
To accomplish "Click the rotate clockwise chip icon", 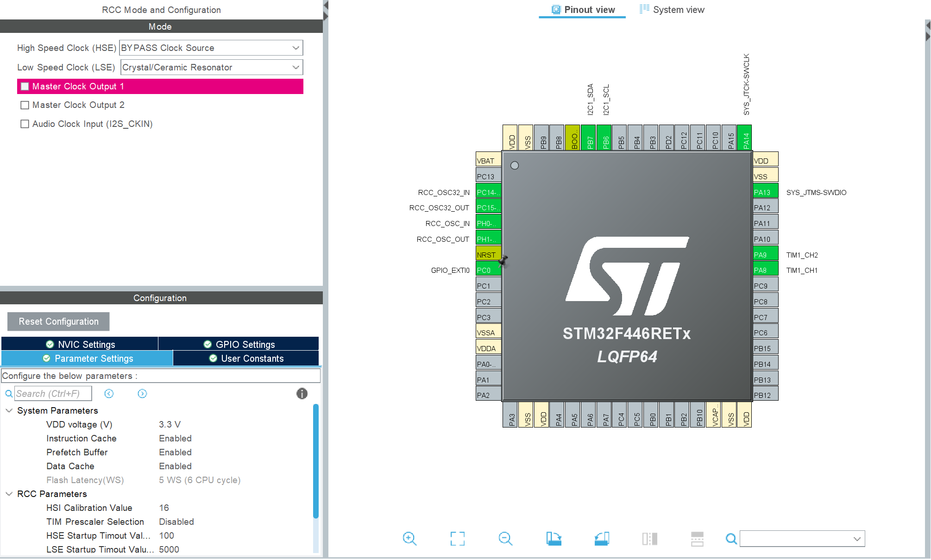I will pyautogui.click(x=554, y=539).
